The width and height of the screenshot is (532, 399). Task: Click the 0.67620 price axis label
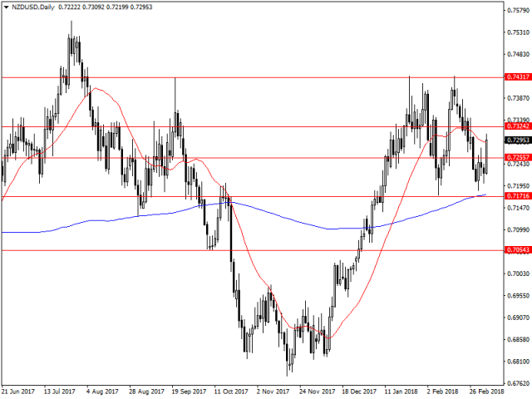click(x=517, y=383)
